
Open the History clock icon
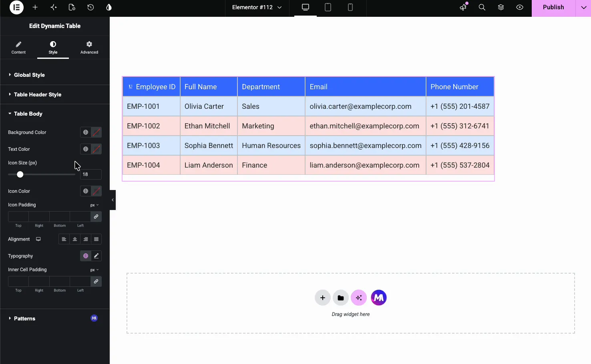coord(90,7)
